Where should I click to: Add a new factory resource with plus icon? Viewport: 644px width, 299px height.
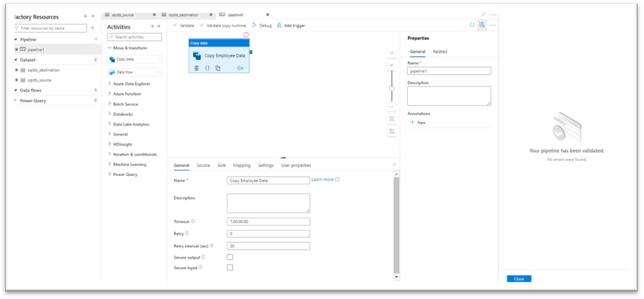[x=93, y=28]
